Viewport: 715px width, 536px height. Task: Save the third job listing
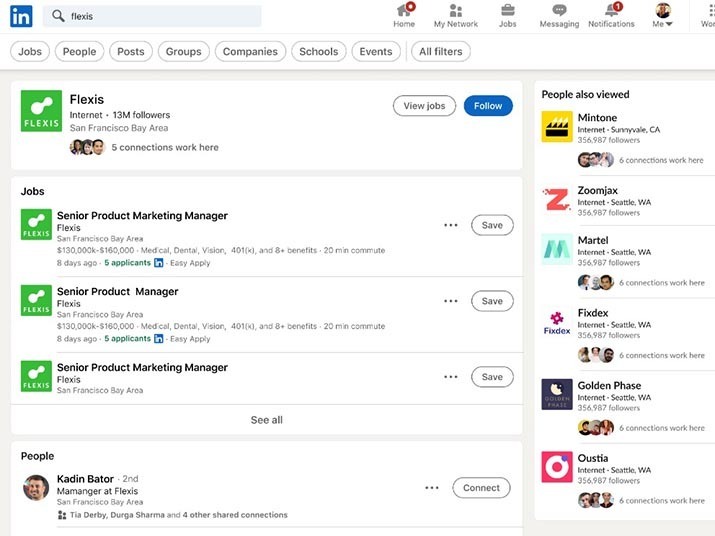(492, 377)
